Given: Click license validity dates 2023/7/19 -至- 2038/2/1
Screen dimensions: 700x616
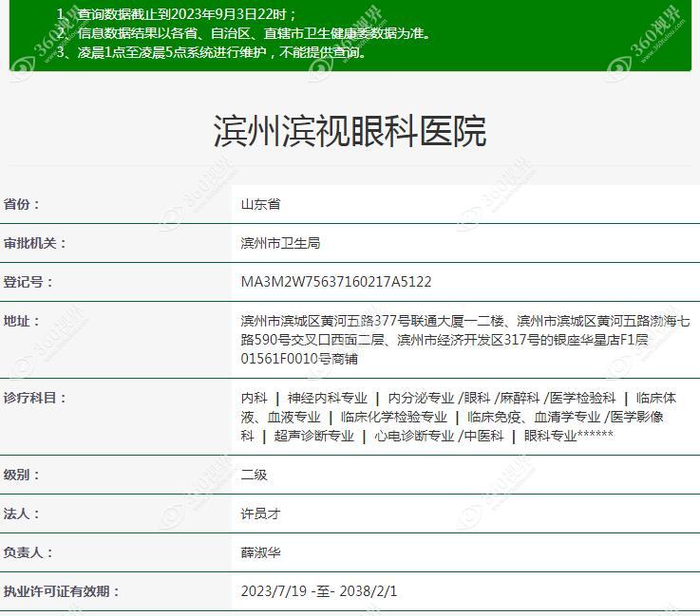Looking at the screenshot, I should pyautogui.click(x=319, y=591).
